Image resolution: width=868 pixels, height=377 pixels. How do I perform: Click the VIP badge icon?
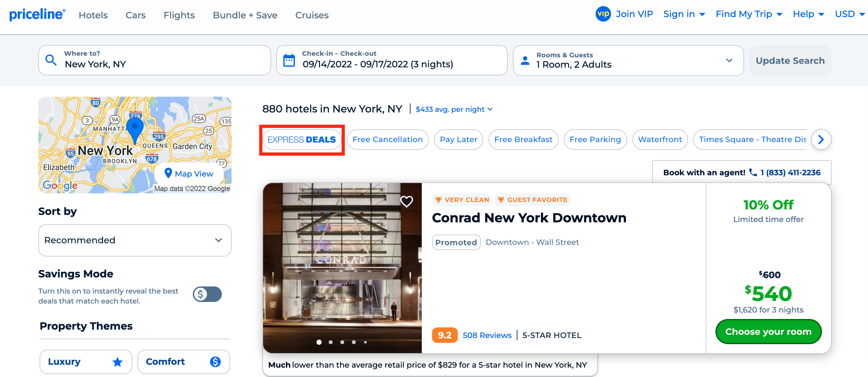point(603,14)
